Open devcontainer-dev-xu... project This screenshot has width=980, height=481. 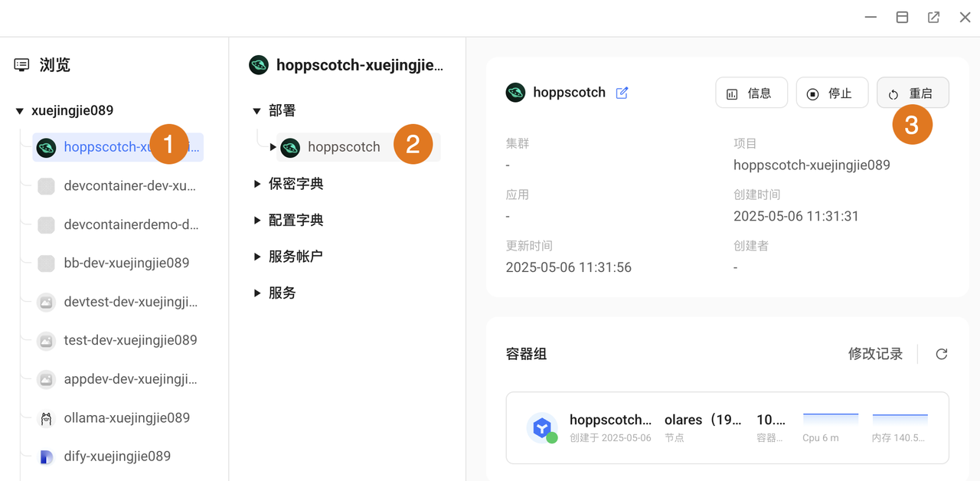pos(129,186)
